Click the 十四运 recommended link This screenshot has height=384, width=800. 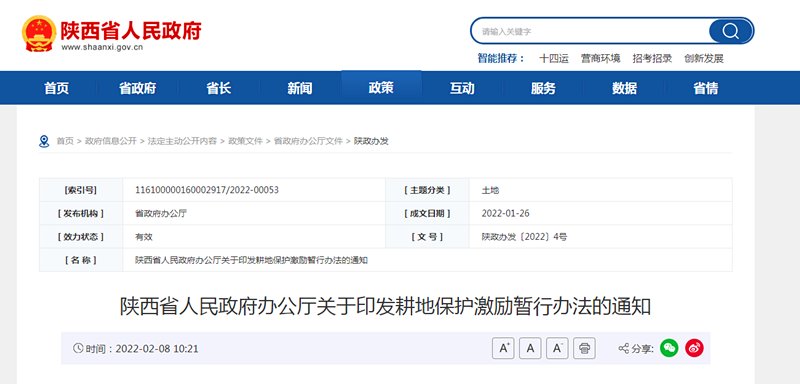point(554,59)
